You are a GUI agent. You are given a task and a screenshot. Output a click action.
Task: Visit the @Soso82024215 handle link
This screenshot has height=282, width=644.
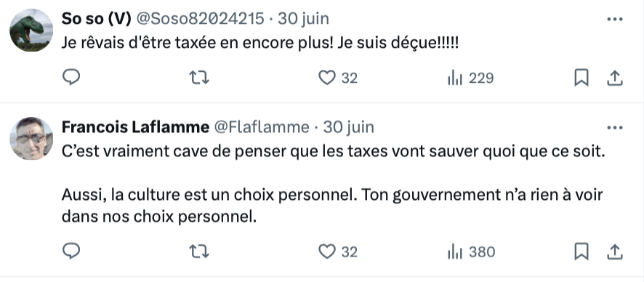200,19
